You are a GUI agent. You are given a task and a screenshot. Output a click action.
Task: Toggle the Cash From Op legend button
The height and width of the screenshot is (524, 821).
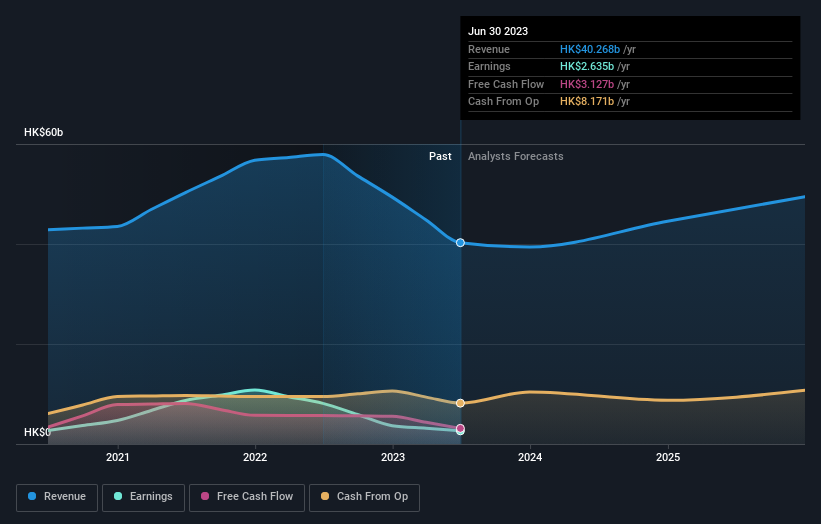(x=364, y=497)
